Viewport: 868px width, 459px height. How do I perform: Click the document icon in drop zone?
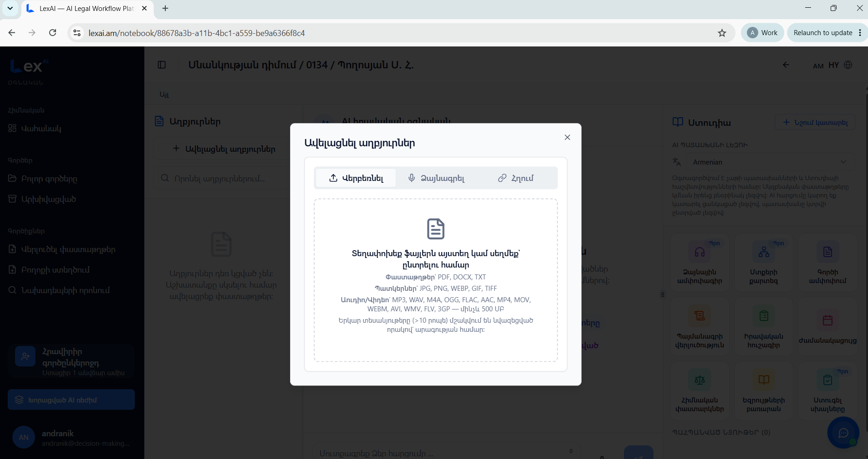tap(436, 229)
